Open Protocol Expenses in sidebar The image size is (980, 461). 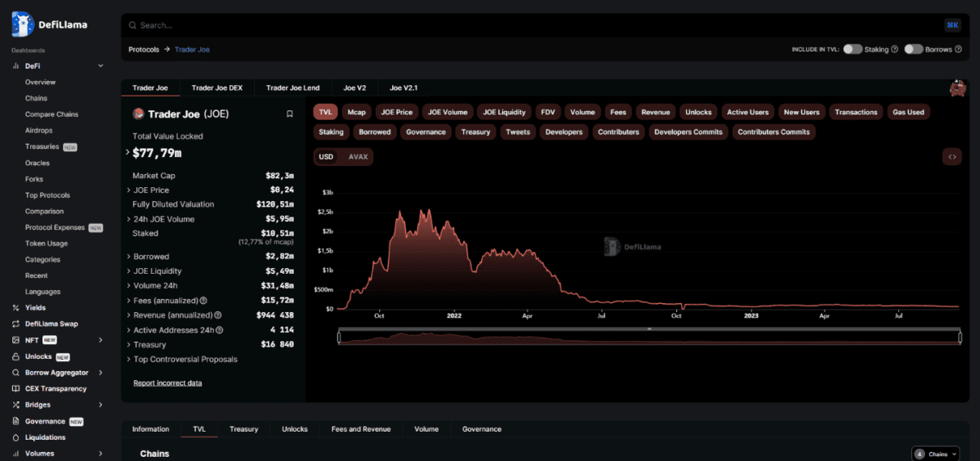tap(55, 227)
